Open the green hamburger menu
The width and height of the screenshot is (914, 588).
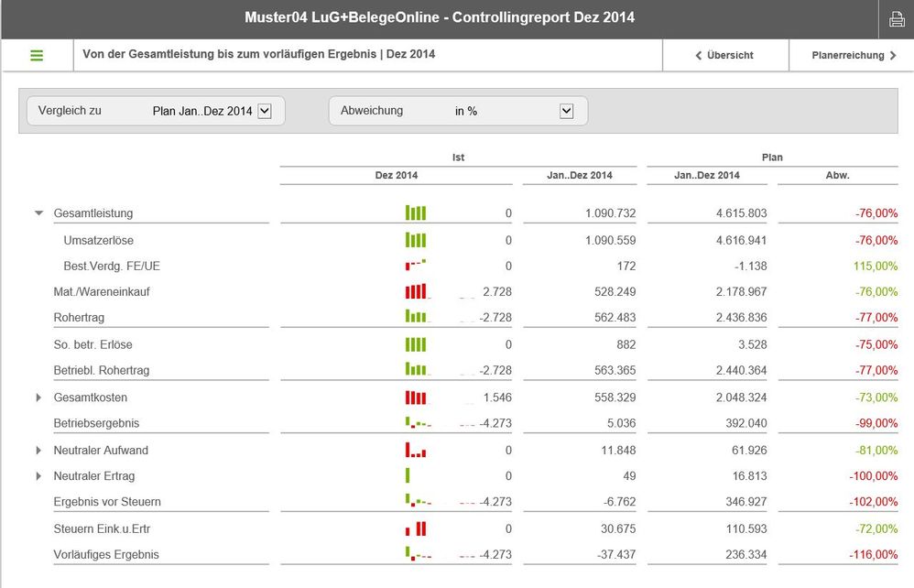(37, 55)
